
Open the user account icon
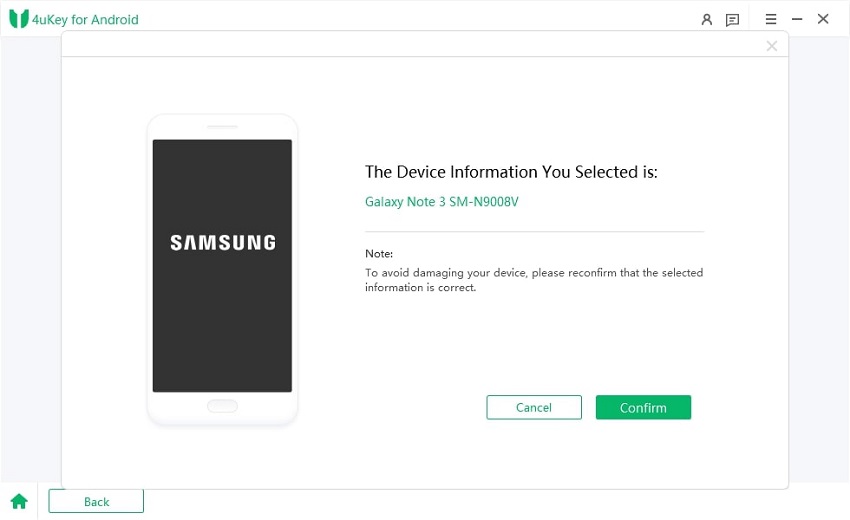706,20
